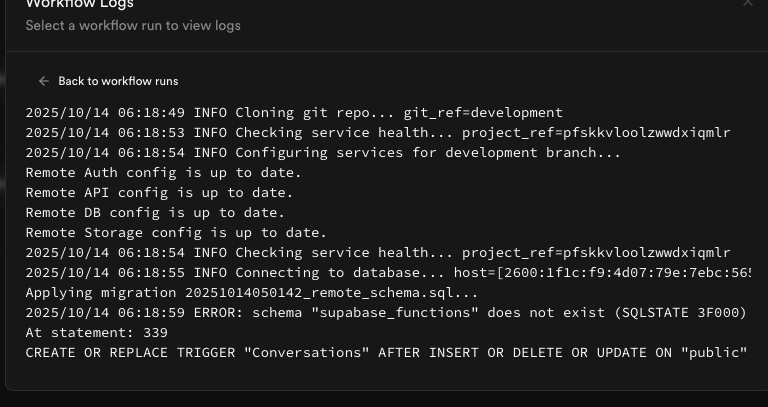Click the Workflow Logs heading
The height and width of the screenshot is (407, 768).
[x=80, y=5]
